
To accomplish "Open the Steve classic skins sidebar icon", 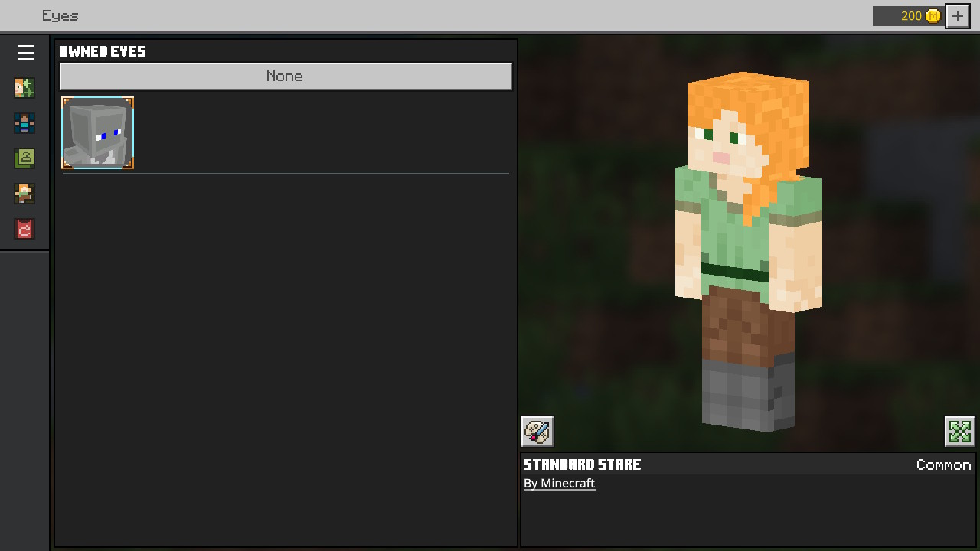I will pyautogui.click(x=24, y=123).
